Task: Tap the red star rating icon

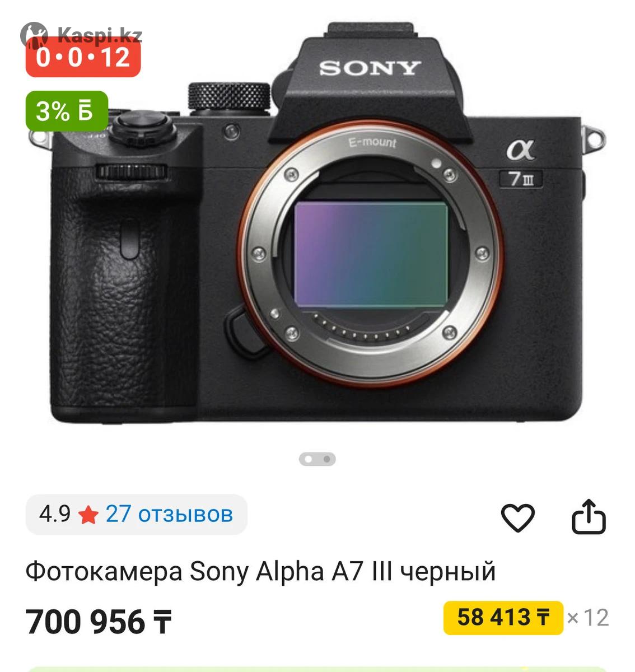Action: pyautogui.click(x=88, y=514)
